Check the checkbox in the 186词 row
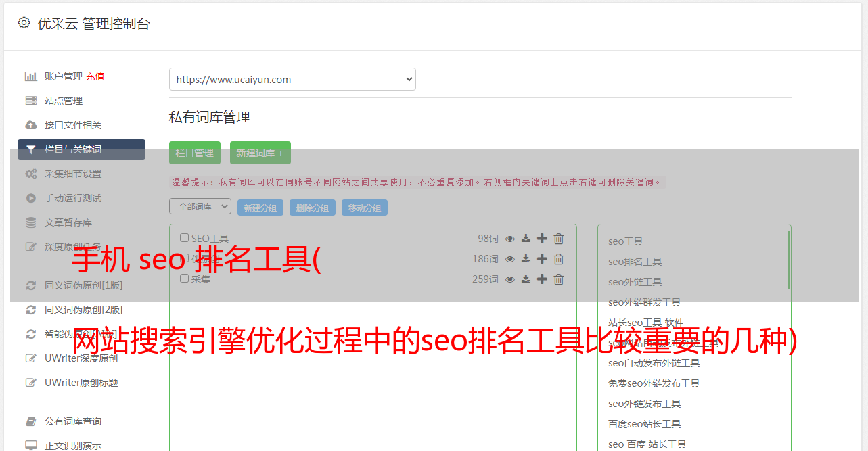 click(184, 258)
